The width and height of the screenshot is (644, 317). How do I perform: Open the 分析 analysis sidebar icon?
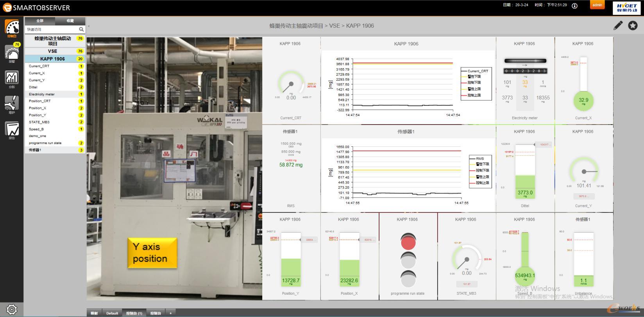(12, 79)
